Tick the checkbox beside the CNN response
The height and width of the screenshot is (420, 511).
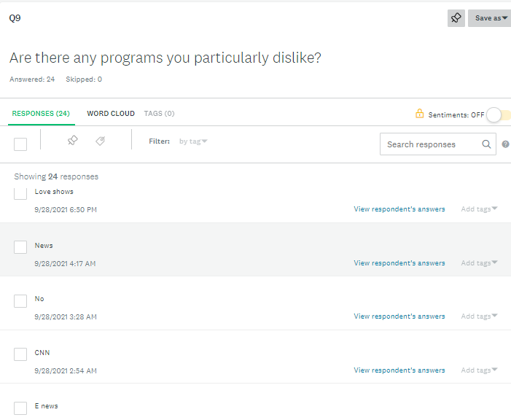pyautogui.click(x=20, y=354)
